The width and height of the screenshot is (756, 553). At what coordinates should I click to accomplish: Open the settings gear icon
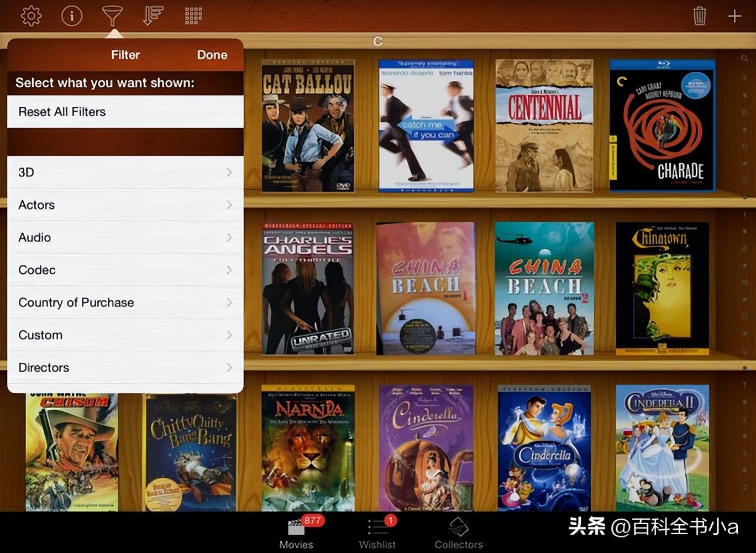[x=31, y=15]
